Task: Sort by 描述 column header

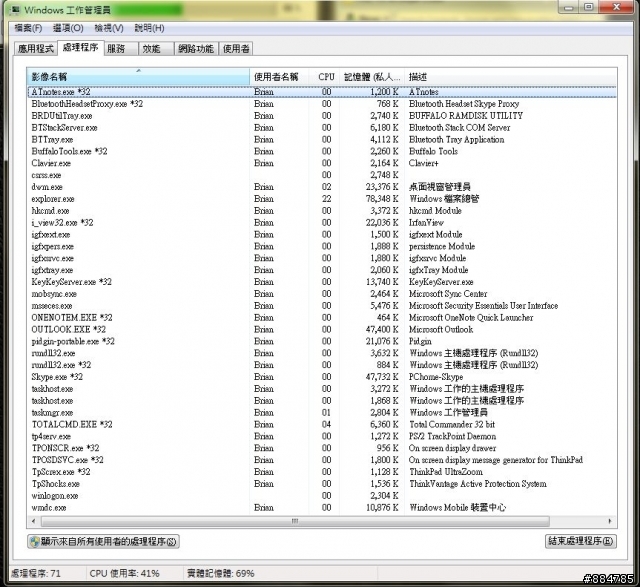Action: click(x=510, y=76)
